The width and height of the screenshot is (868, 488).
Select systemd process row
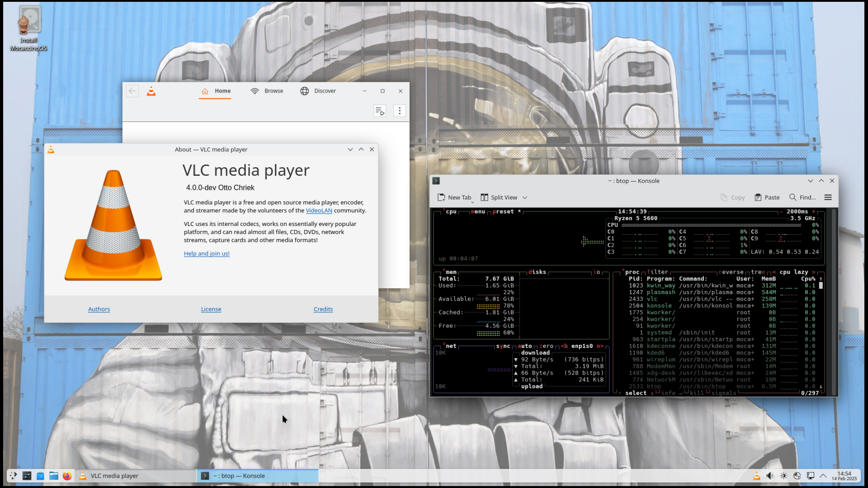pyautogui.click(x=722, y=333)
